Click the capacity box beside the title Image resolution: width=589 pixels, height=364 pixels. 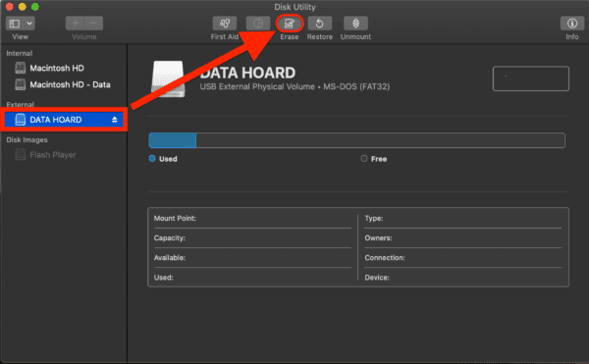click(x=531, y=78)
